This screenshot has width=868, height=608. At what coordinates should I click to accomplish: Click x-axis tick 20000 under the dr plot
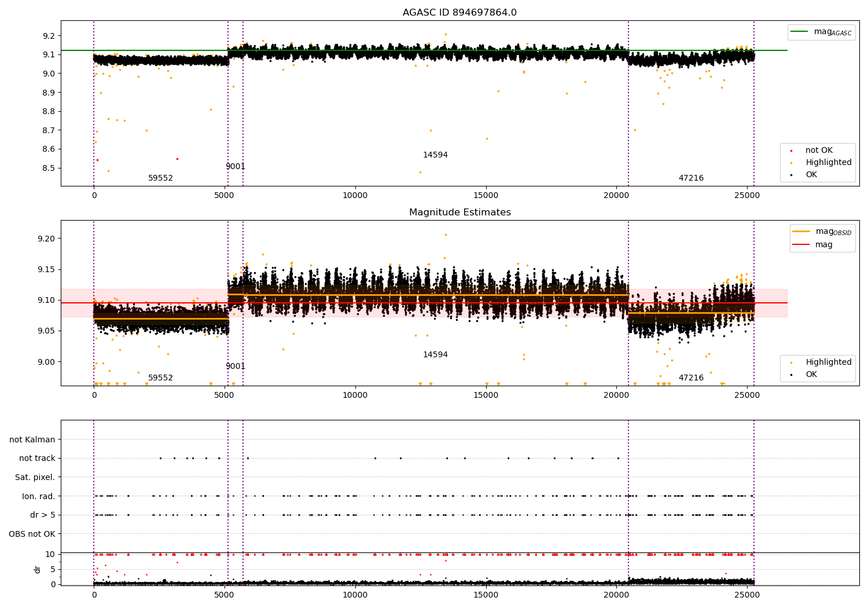[616, 595]
